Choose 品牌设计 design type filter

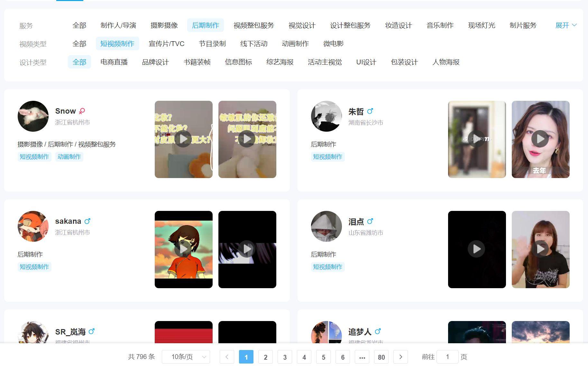click(x=155, y=62)
